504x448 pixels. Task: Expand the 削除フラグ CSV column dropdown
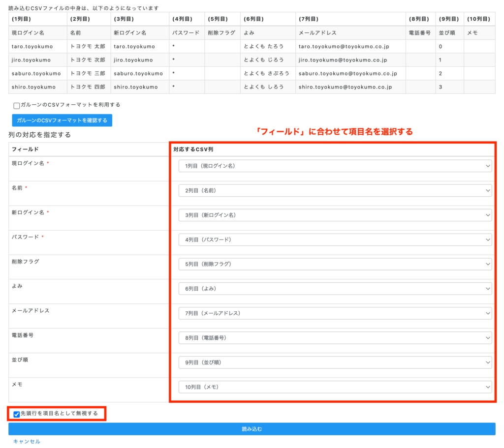click(x=335, y=264)
